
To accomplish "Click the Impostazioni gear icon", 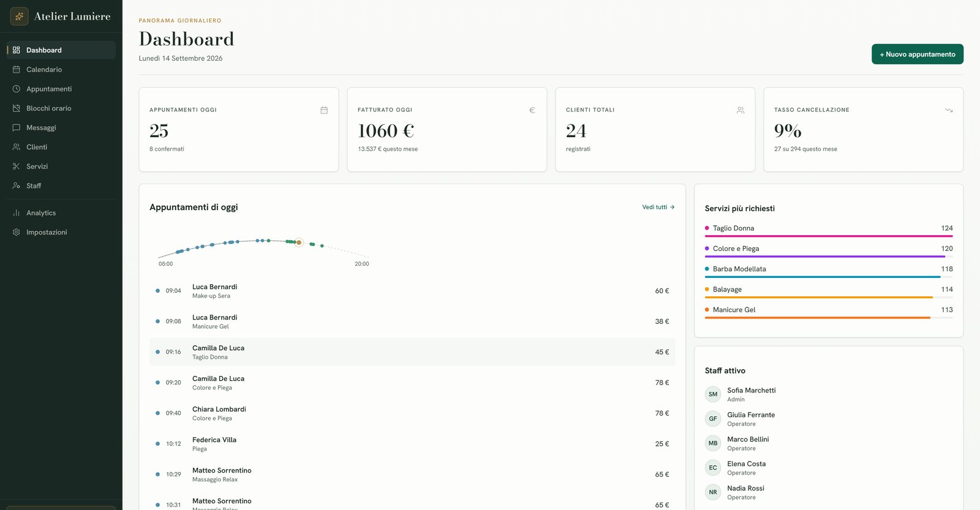I will 17,232.
